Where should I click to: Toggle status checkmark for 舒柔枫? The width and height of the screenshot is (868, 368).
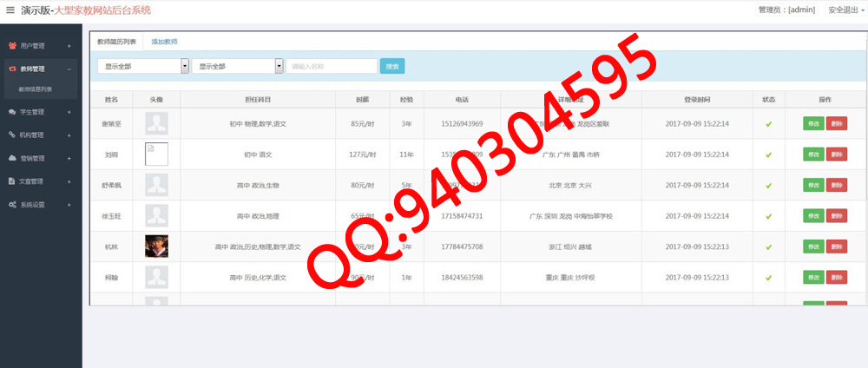tap(768, 185)
